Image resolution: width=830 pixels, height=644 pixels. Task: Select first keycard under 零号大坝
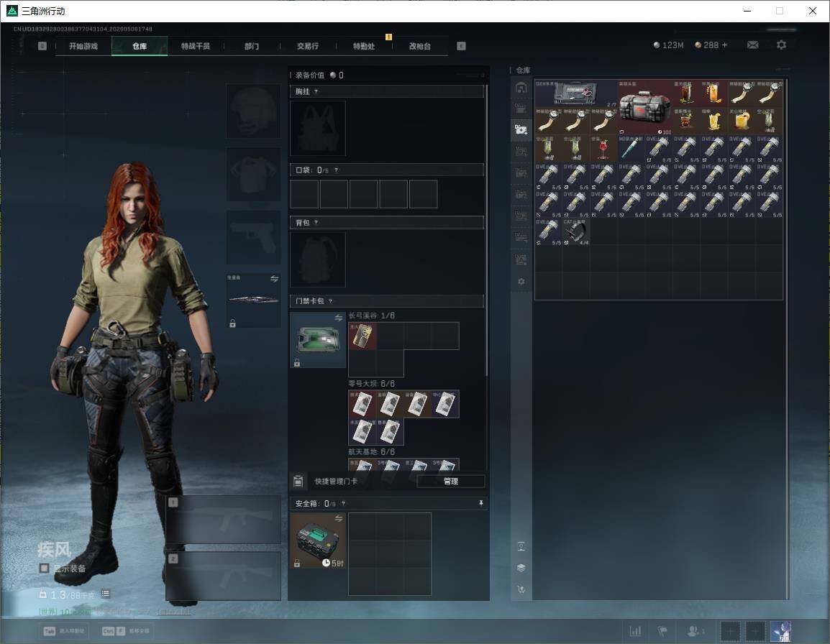pyautogui.click(x=362, y=404)
